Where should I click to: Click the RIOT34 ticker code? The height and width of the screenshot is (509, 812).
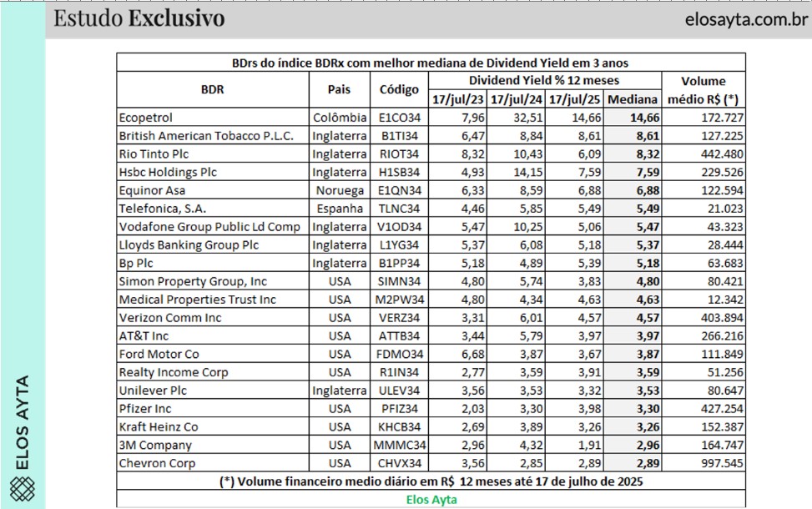(x=399, y=154)
